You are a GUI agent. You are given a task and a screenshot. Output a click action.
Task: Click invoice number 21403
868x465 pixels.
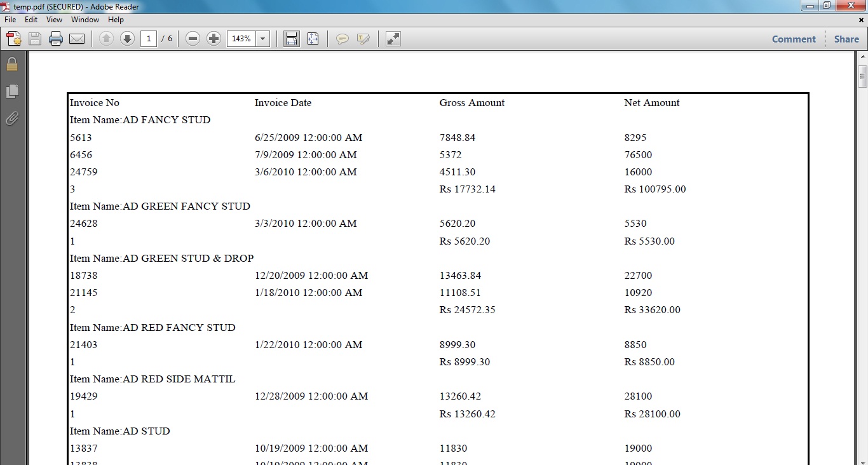[x=84, y=345]
